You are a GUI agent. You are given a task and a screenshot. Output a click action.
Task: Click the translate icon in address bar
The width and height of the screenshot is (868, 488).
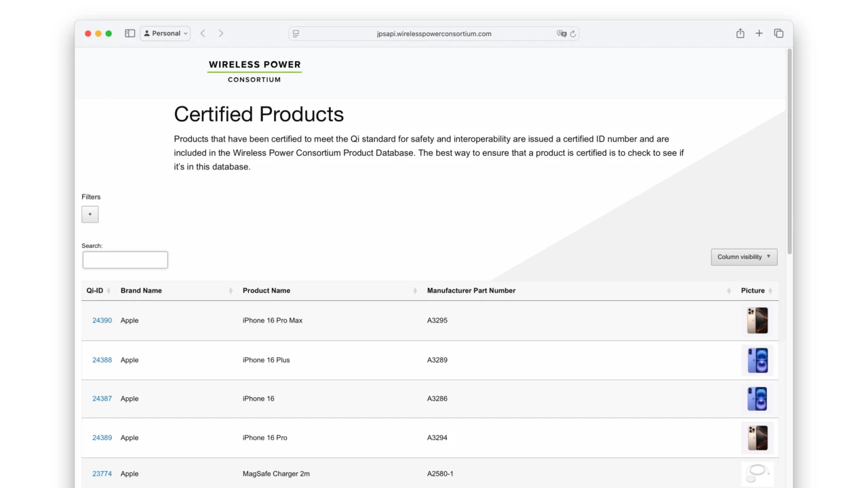(561, 33)
